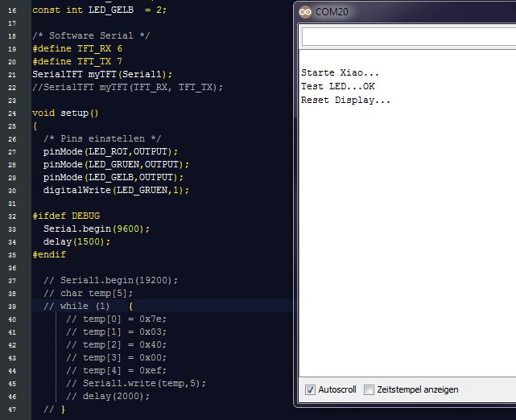Click '#ifdef DEBUG' directive line
Screen dimensions: 516x420
point(66,216)
